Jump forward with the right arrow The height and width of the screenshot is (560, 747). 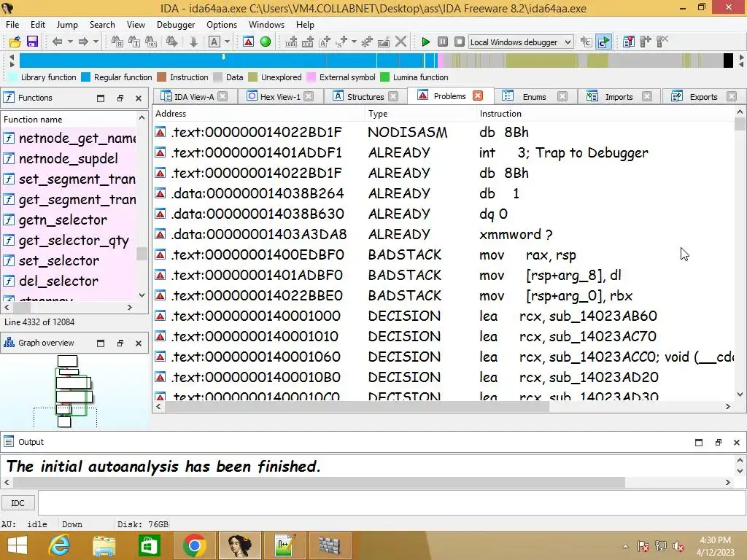pyautogui.click(x=83, y=42)
